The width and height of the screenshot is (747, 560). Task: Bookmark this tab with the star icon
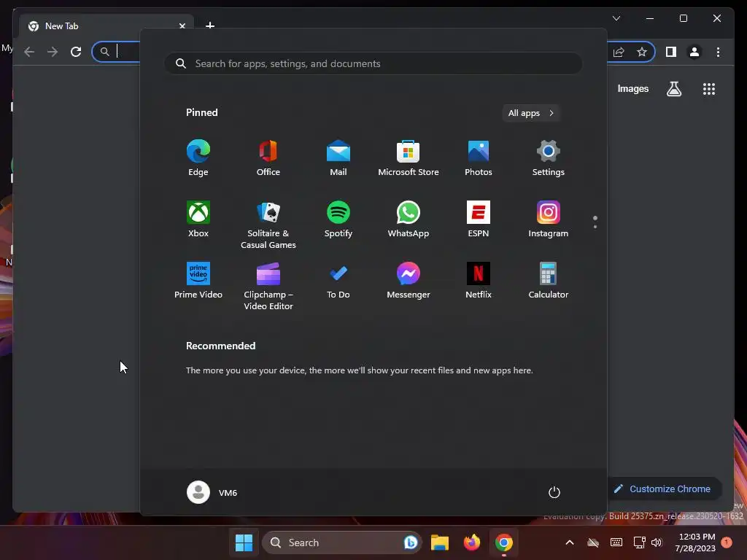642,52
